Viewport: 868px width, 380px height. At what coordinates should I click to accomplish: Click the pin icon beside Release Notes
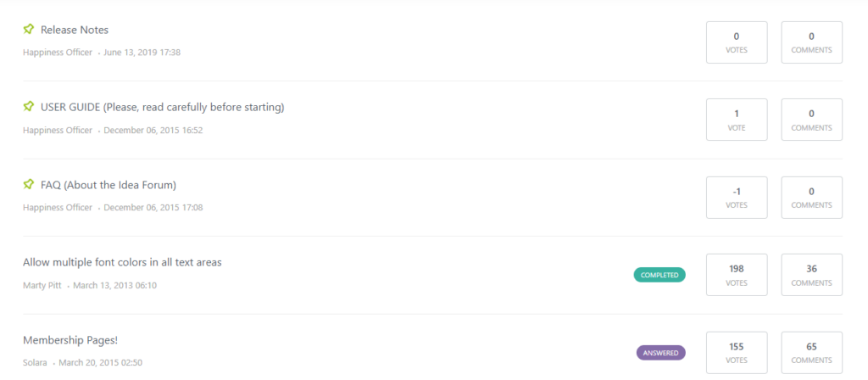click(x=29, y=30)
